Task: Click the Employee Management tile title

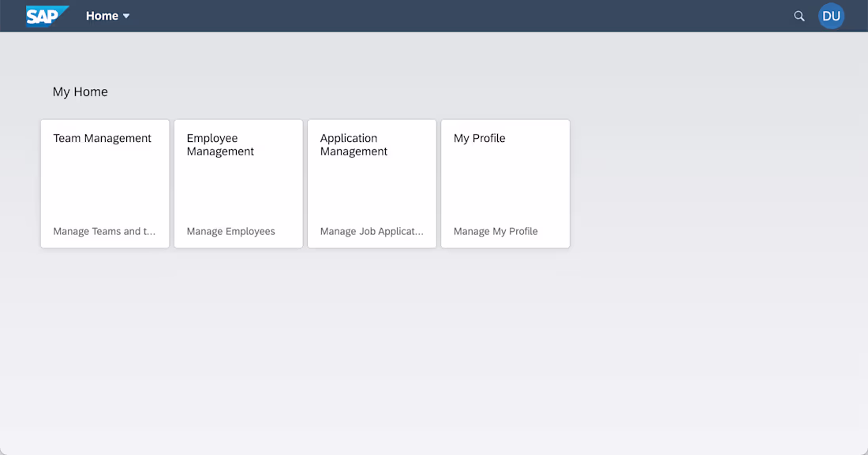Action: pos(219,144)
